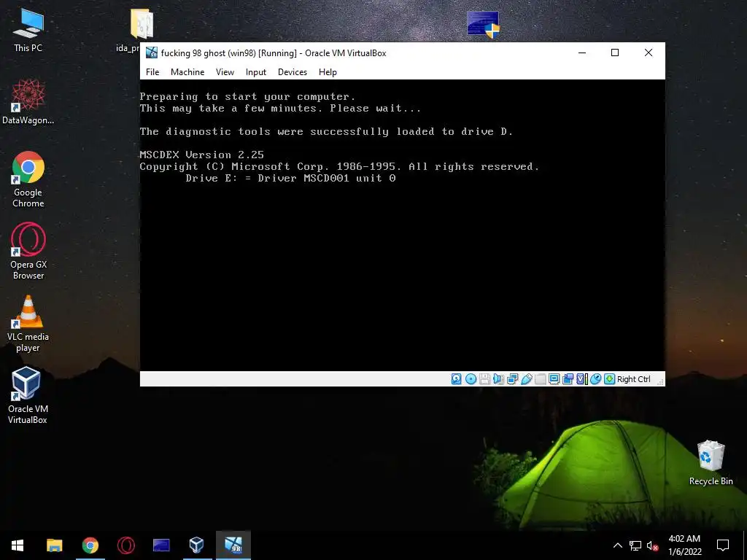Screen dimensions: 747x560
Task: Click the shared folders indicator in the VirtualBox status bar
Action: [x=541, y=379]
